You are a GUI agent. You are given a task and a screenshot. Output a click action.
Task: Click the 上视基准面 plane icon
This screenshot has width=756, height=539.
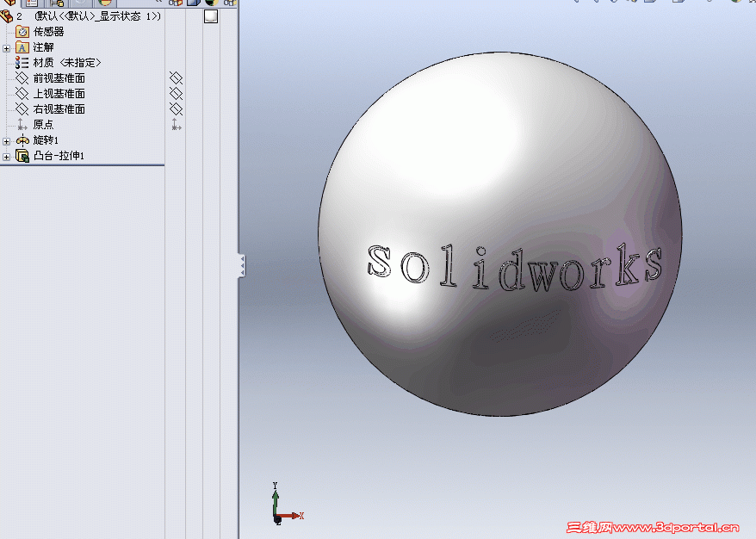coord(22,94)
